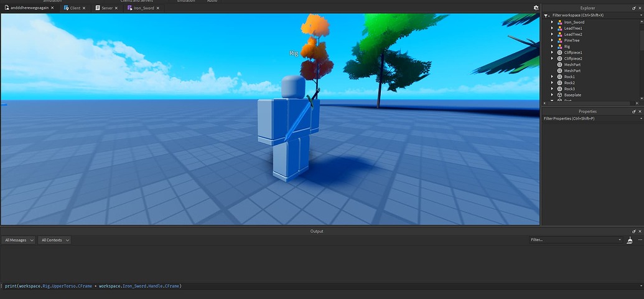The width and height of the screenshot is (644, 299).
Task: Close the Server tab
Action: (116, 8)
